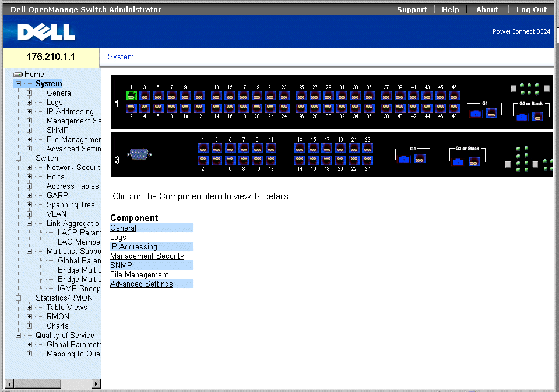Click the tree panel scrollbar left arrow
This screenshot has height=392, width=559.
click(9, 384)
